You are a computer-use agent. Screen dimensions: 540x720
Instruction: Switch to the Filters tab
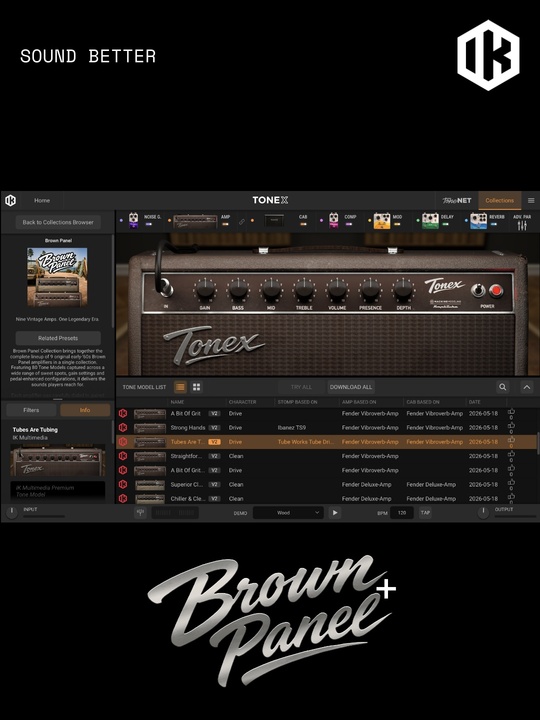[31, 410]
